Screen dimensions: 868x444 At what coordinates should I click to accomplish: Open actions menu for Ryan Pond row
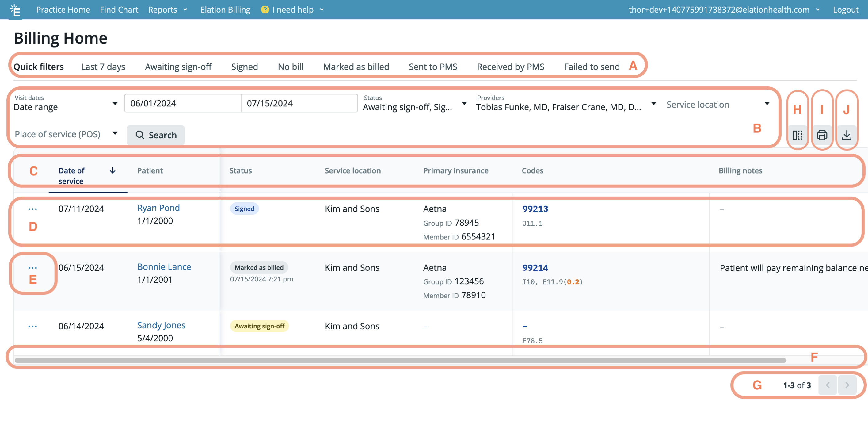[x=32, y=209]
